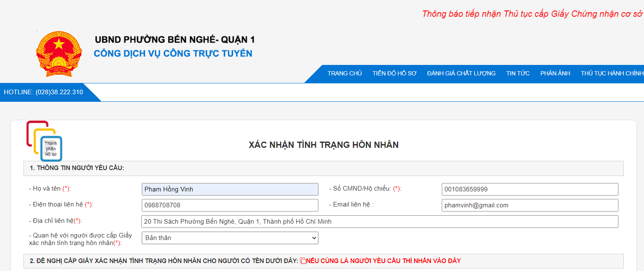644x271 pixels.
Task: Open TIN TỨC menu item
Action: tap(518, 73)
